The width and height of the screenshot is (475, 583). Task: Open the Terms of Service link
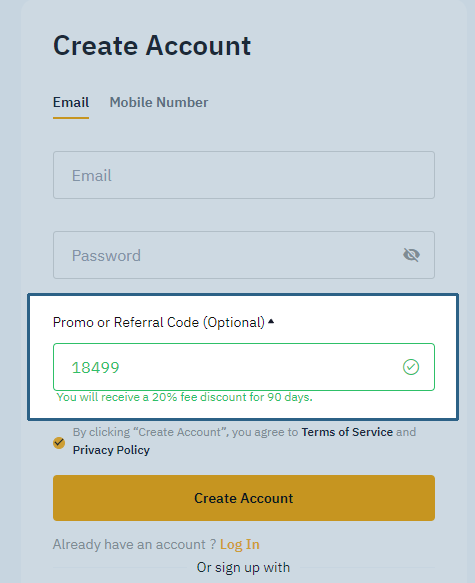[x=347, y=432]
